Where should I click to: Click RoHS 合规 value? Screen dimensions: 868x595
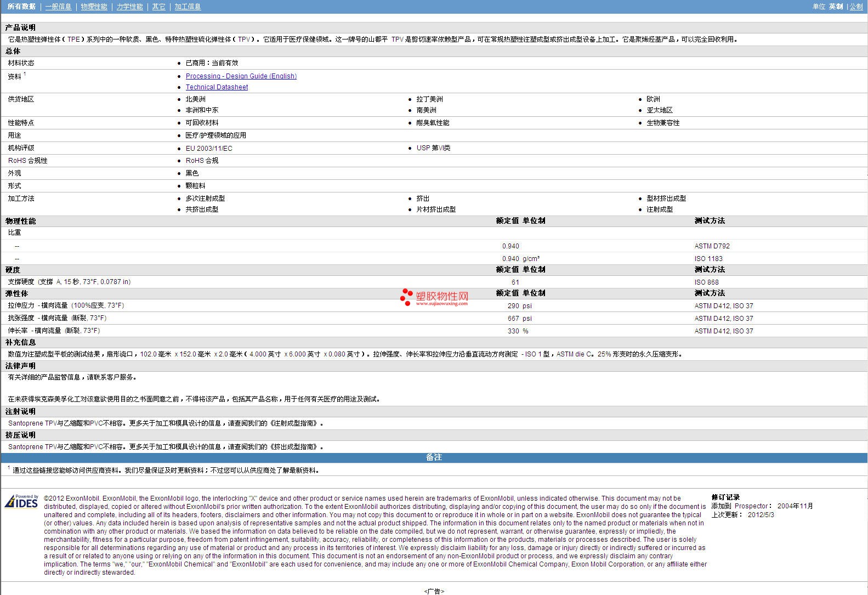202,161
